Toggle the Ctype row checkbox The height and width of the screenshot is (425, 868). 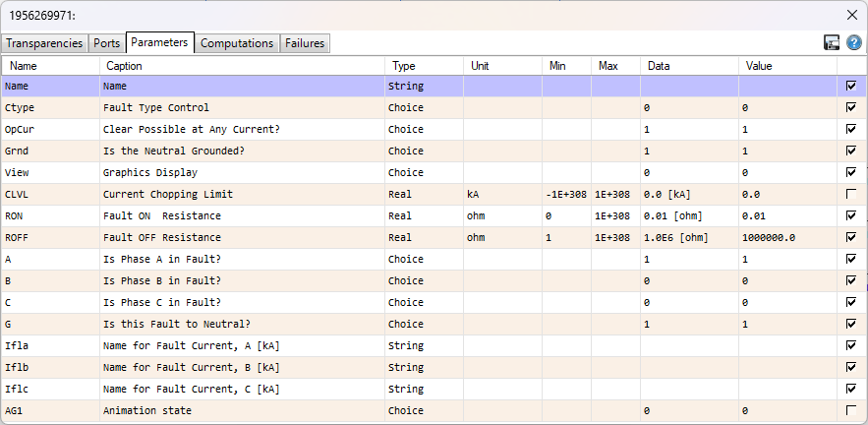pyautogui.click(x=851, y=107)
